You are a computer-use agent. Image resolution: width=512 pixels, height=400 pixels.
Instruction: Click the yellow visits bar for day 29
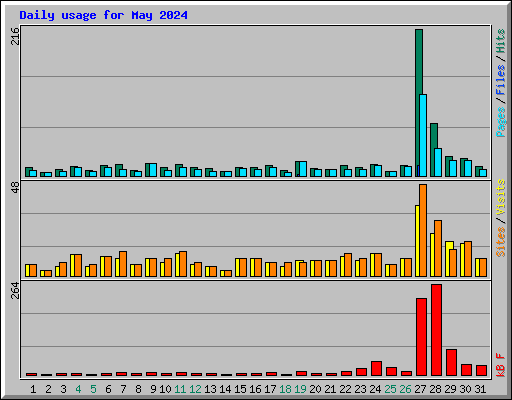pyautogui.click(x=449, y=259)
